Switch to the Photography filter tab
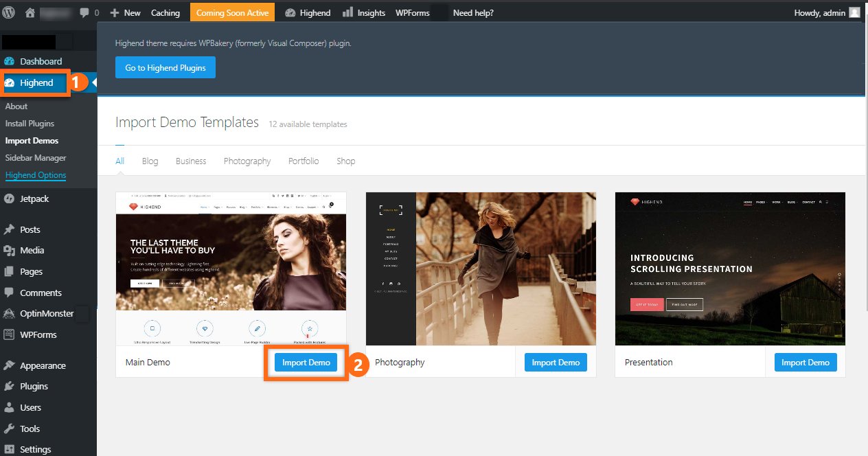This screenshot has width=868, height=456. (x=247, y=161)
